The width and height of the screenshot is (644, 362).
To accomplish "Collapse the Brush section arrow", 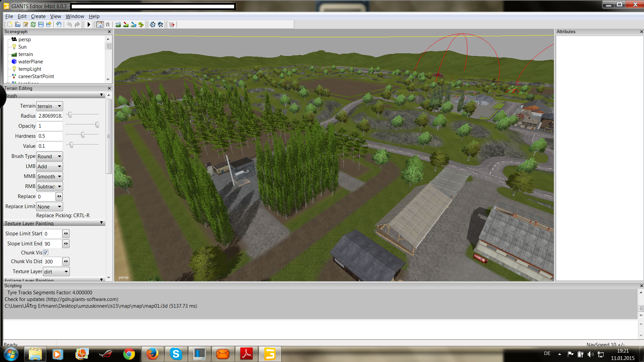I will 101,95.
